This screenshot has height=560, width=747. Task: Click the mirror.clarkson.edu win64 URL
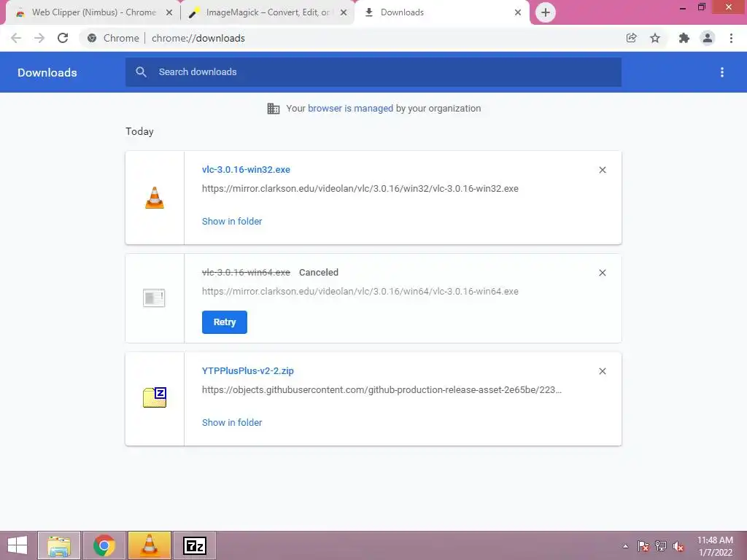(x=360, y=292)
